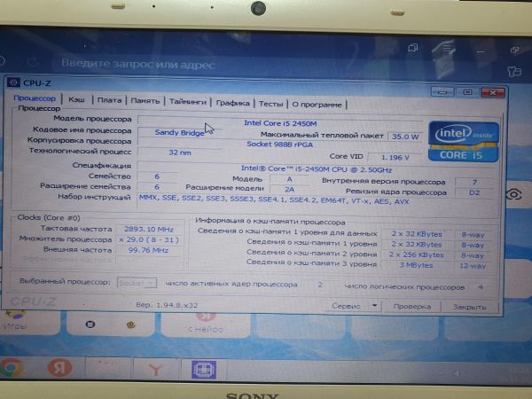Image resolution: width=532 pixels, height=399 pixels.
Task: Open Google Chrome from the taskbar
Action: (12, 368)
